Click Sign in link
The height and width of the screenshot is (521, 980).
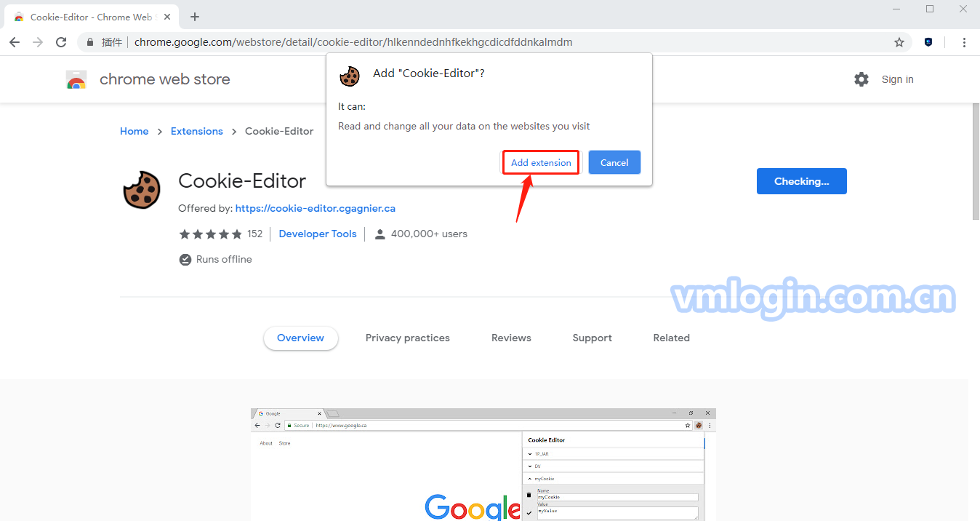coord(897,79)
